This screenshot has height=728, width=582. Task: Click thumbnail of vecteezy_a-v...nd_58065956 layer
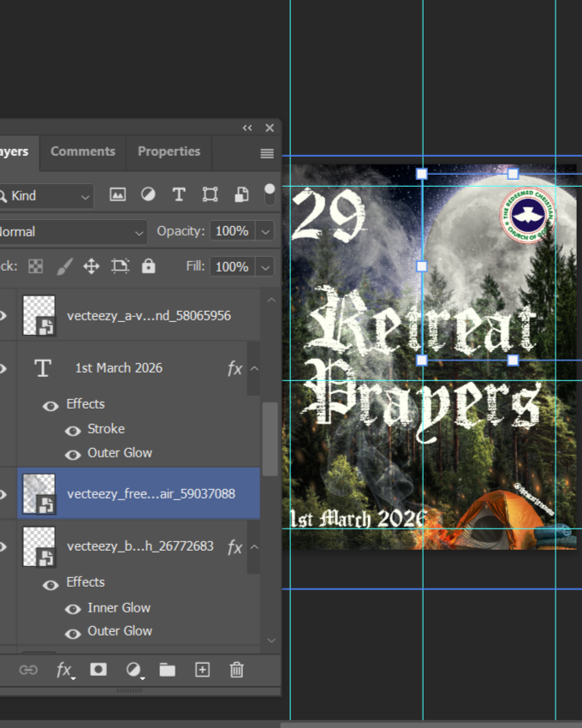(39, 315)
